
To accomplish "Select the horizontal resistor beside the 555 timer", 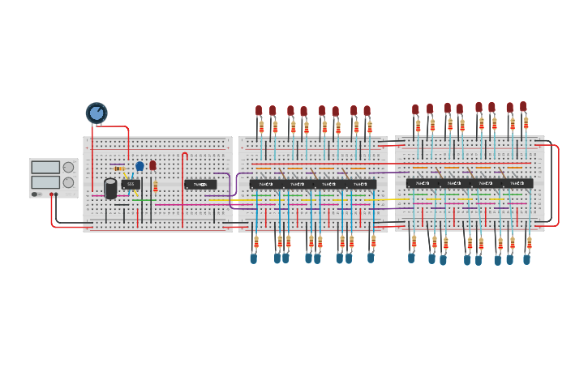I will click(x=119, y=169).
